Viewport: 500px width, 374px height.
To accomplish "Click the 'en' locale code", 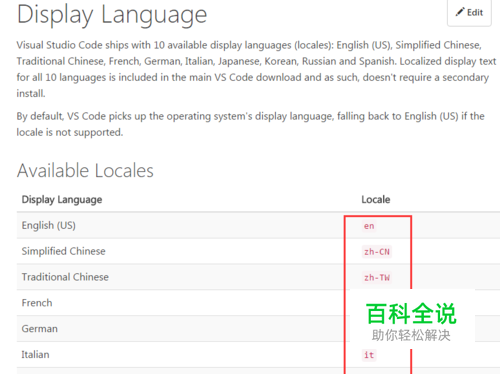I will point(369,226).
